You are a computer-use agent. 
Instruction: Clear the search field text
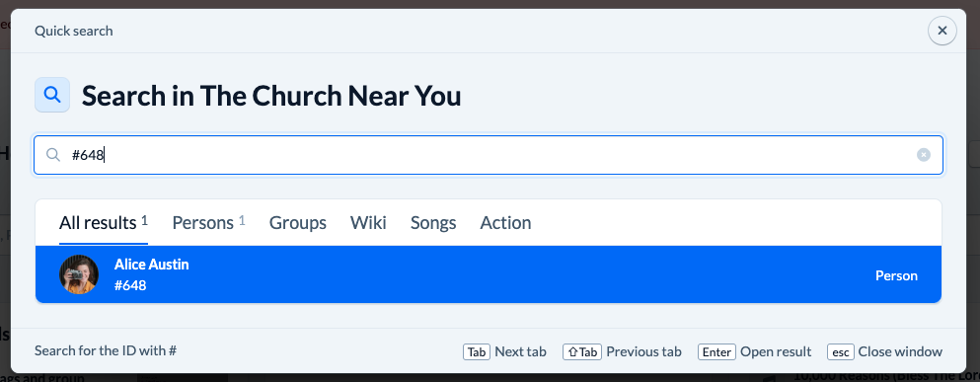pos(923,155)
